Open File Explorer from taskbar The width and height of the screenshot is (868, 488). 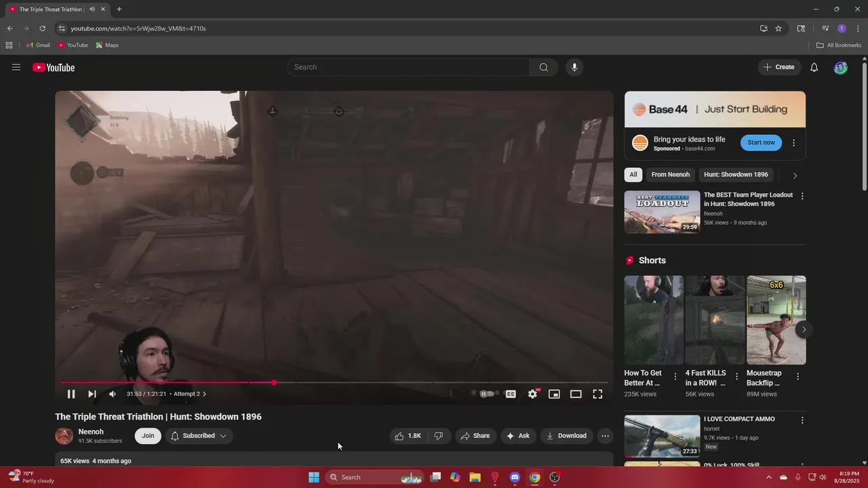(475, 477)
